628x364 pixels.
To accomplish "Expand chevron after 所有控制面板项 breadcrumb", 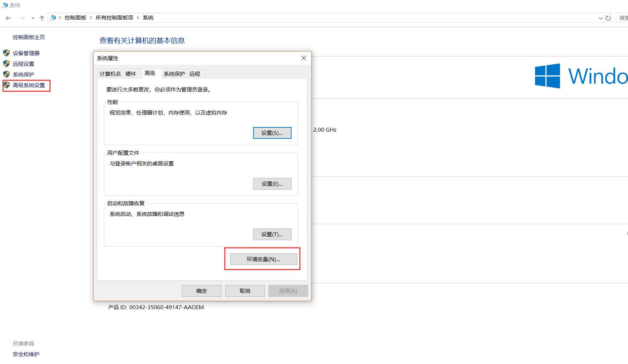I will point(138,18).
